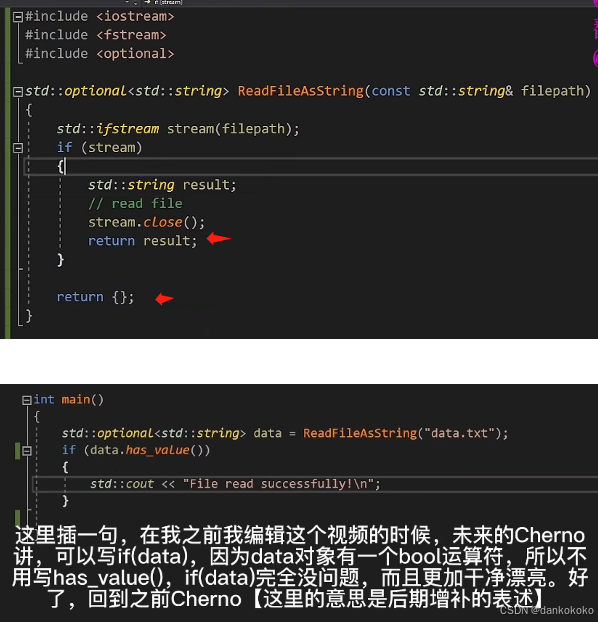The height and width of the screenshot is (622, 598).
Task: Click the '// read file' comment
Action: coord(135,203)
